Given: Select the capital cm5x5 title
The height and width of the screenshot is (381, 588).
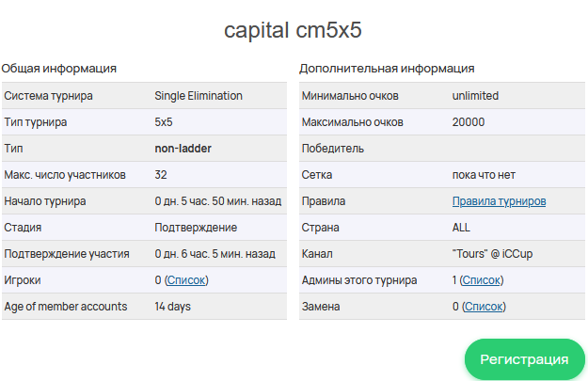Looking at the screenshot, I should (x=293, y=30).
